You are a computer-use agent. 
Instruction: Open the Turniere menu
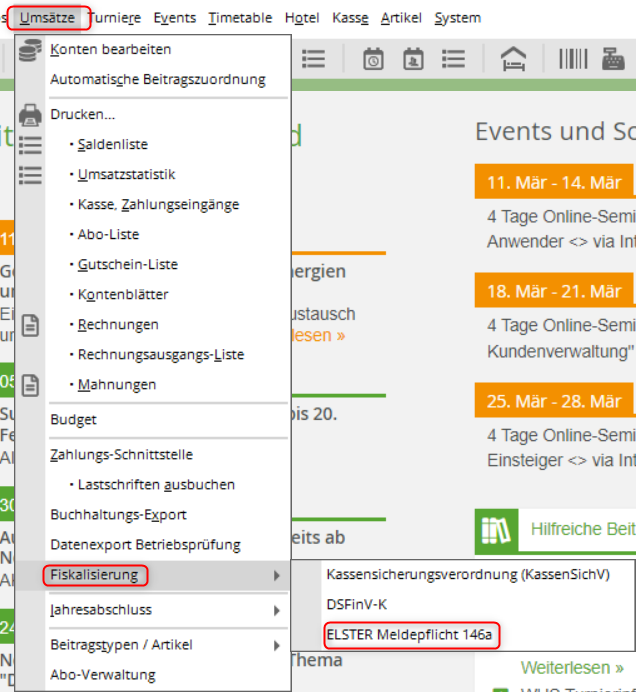point(114,18)
